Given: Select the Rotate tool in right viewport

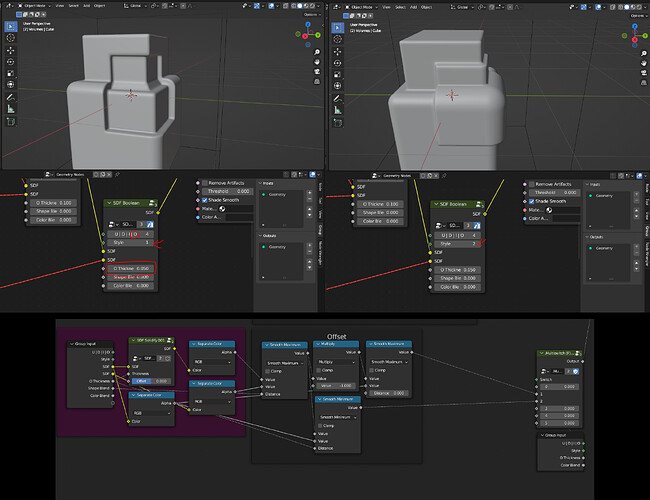Looking at the screenshot, I should [x=337, y=63].
